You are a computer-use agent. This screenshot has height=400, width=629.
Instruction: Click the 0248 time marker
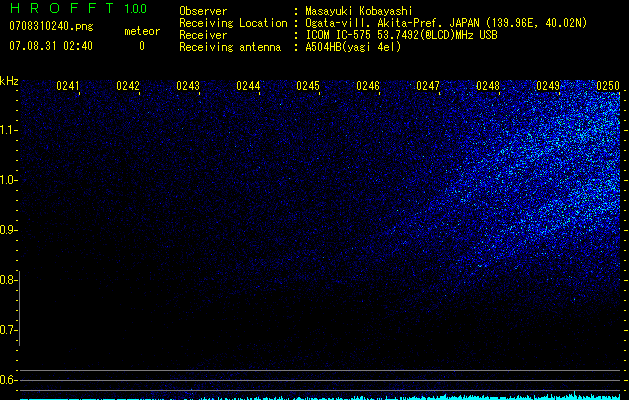(x=488, y=86)
